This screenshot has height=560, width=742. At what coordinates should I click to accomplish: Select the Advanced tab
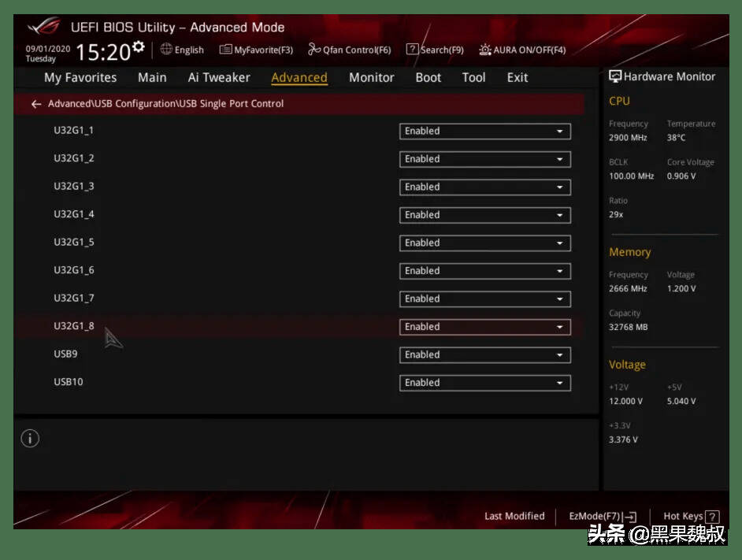click(x=299, y=78)
